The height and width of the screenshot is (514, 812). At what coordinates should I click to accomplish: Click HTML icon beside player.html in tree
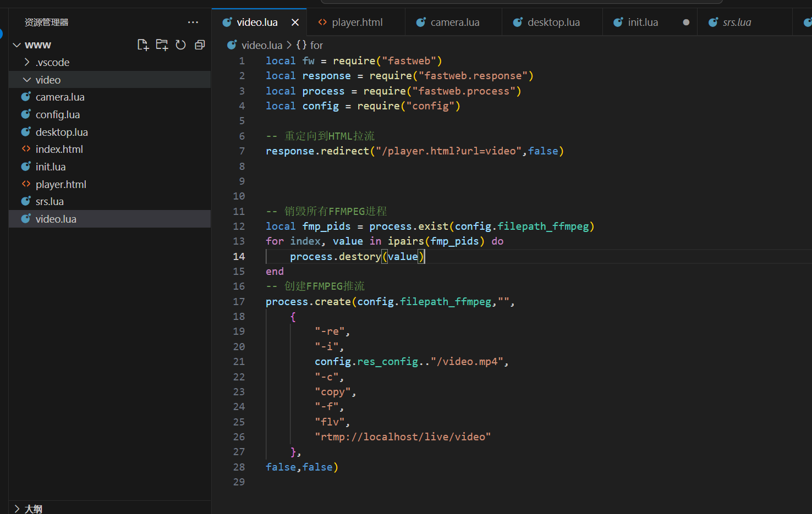[x=26, y=184]
